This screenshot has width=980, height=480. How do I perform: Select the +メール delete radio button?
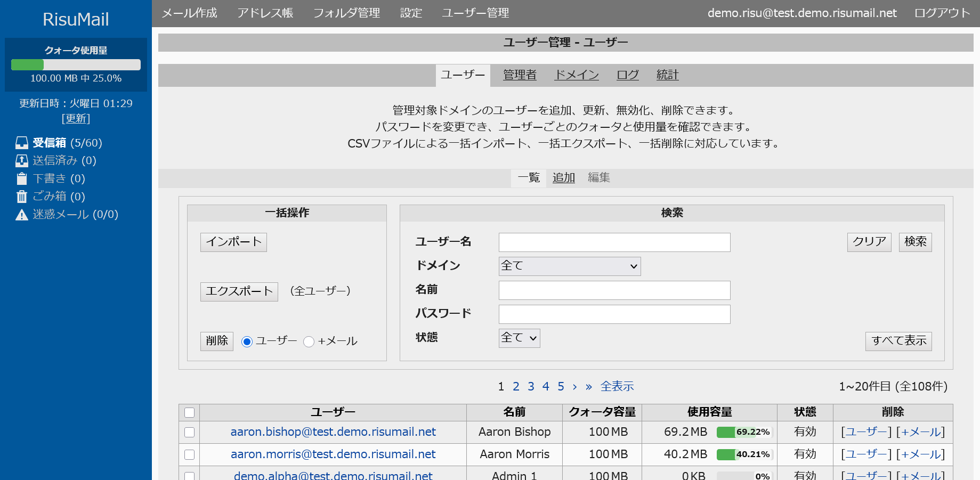tap(309, 341)
